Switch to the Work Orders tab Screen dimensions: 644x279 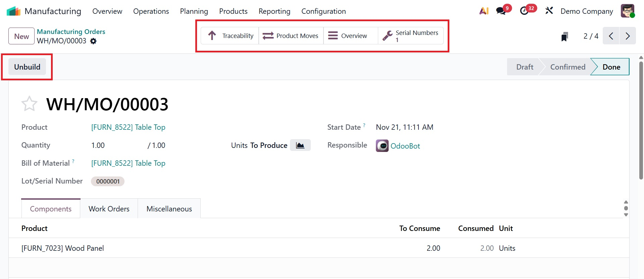coord(109,209)
